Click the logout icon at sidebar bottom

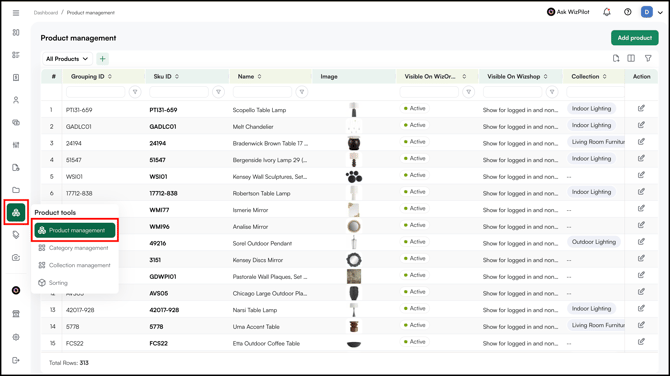point(16,360)
